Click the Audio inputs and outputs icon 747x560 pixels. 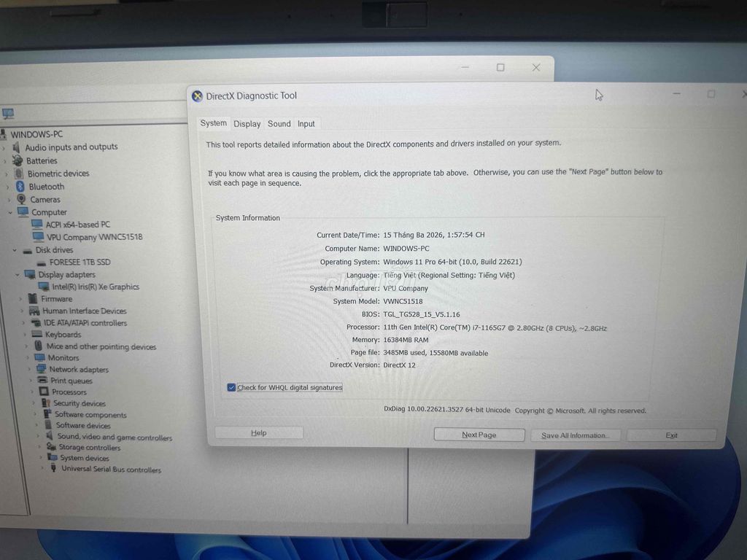17,147
